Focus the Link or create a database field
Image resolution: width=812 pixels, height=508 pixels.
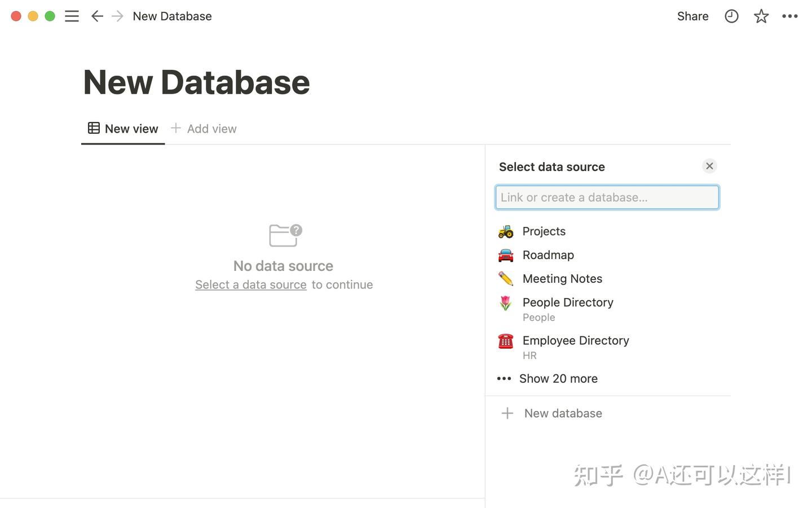pyautogui.click(x=607, y=197)
